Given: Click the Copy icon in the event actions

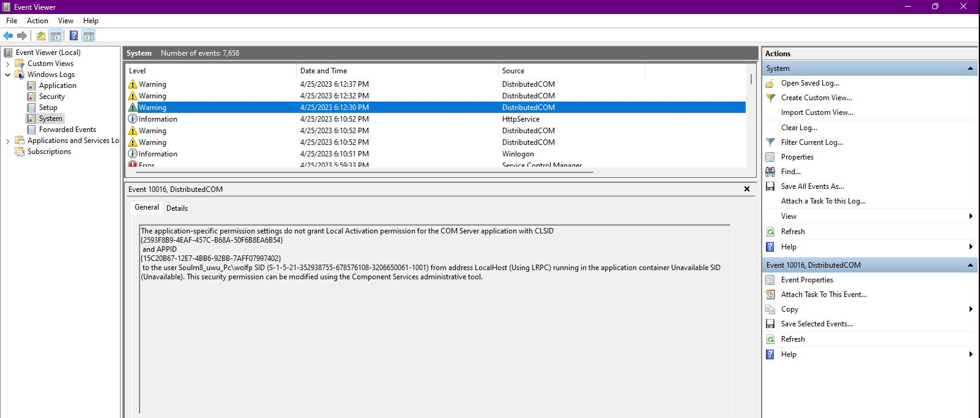Looking at the screenshot, I should point(770,309).
